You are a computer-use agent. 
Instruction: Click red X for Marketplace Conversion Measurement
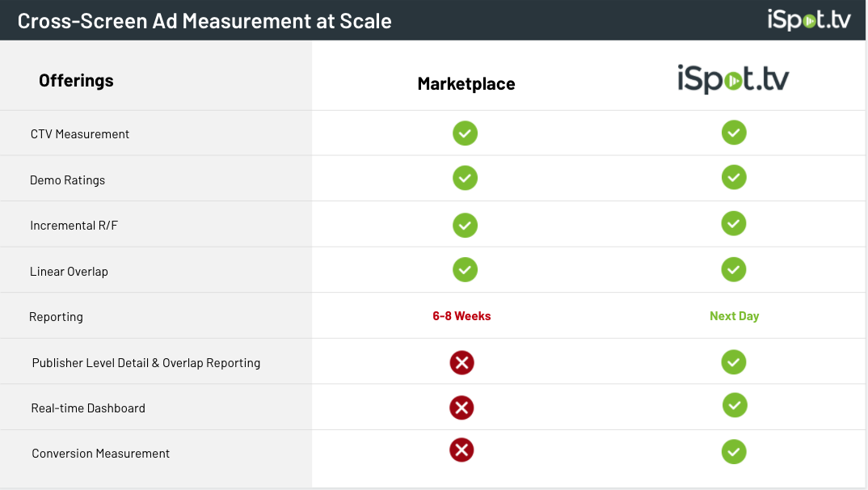461,450
